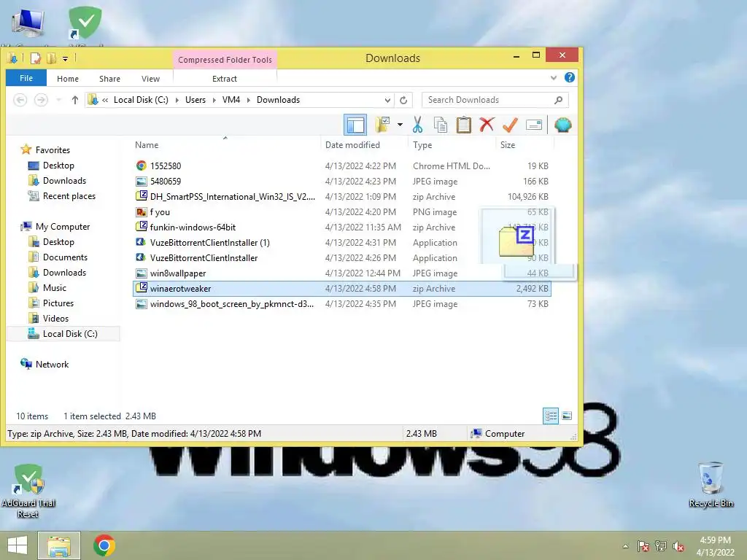
Task: Select the 'f you' PNG image
Action: coord(342,212)
